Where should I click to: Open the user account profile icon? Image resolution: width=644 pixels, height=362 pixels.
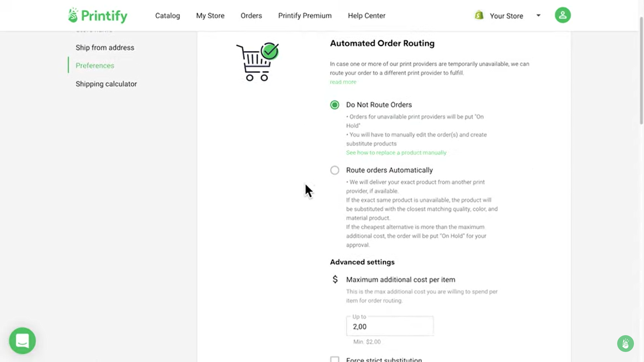click(562, 15)
